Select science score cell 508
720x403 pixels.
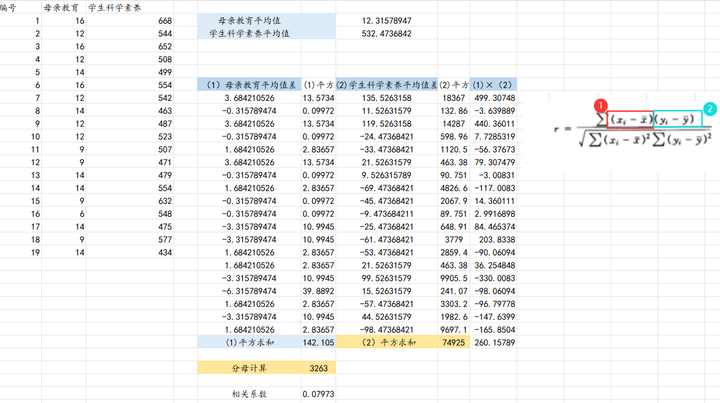pyautogui.click(x=129, y=59)
